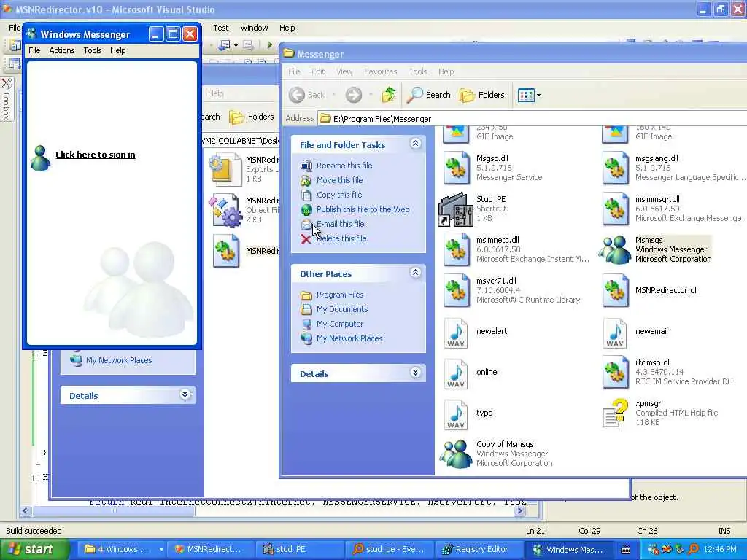Select the MSNRedirector.dll file icon
The height and width of the screenshot is (560, 747).
point(615,290)
